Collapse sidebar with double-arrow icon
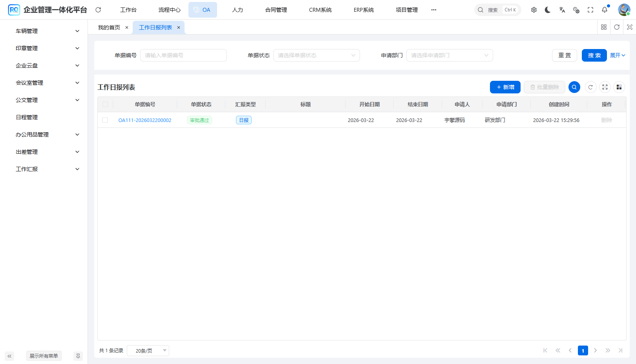This screenshot has height=364, width=636. [9, 356]
